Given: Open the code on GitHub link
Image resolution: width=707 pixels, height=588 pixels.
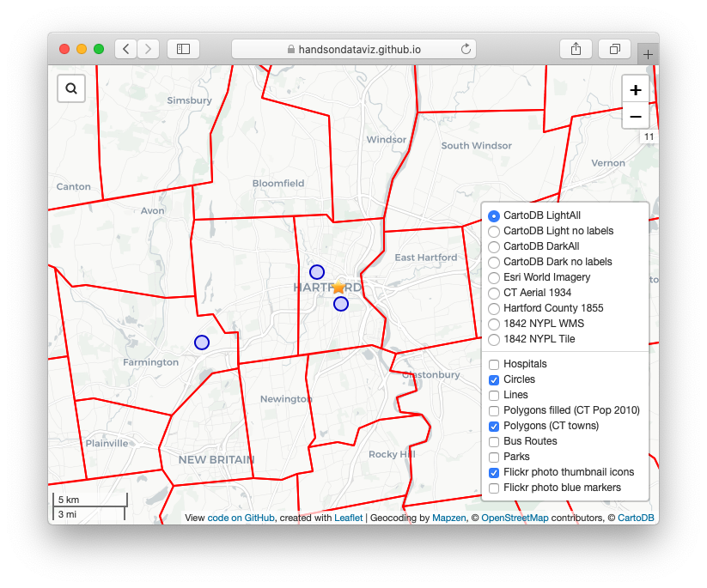Looking at the screenshot, I should (x=241, y=518).
